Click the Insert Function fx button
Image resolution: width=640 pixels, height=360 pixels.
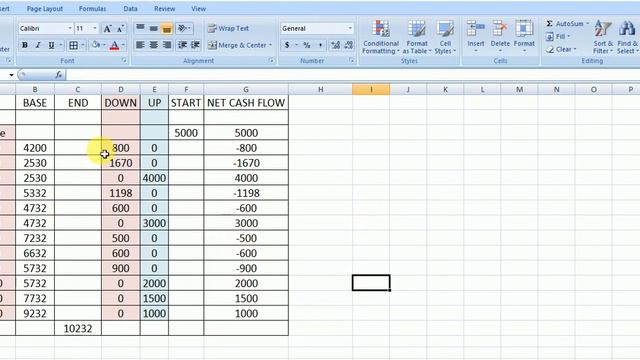click(58, 75)
